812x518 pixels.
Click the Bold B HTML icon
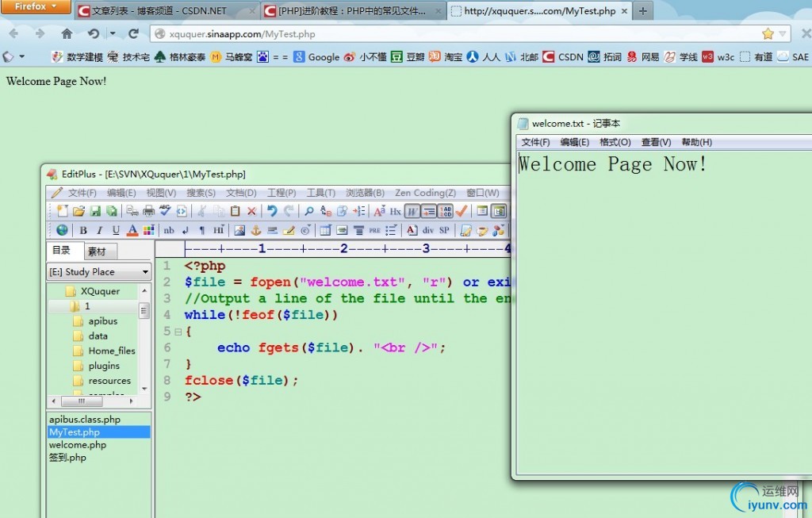82,231
